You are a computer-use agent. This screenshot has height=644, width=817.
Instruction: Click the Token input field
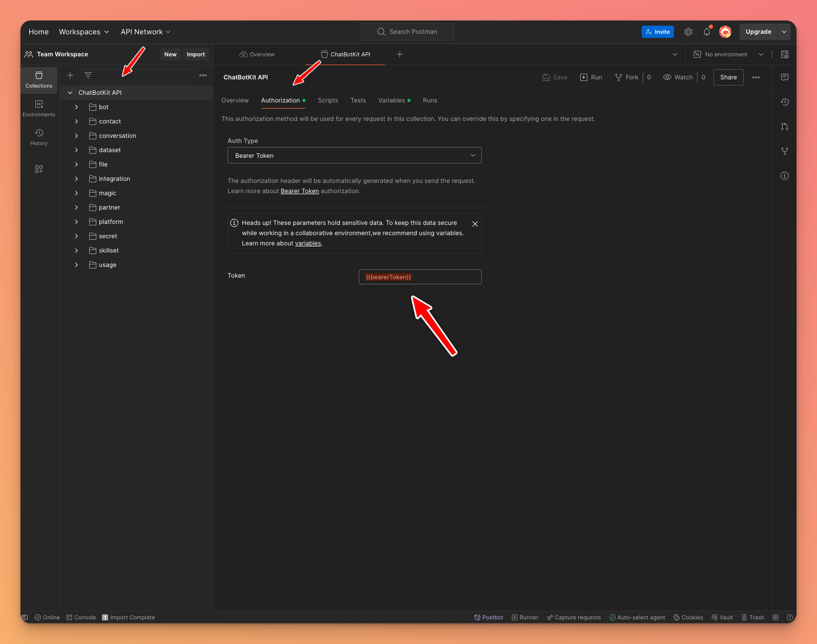point(420,277)
